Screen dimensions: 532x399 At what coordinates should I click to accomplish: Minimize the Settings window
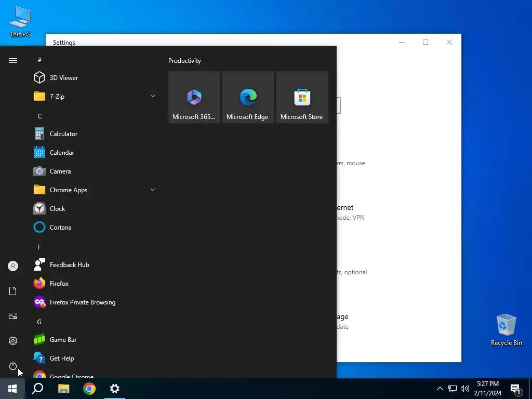402,42
